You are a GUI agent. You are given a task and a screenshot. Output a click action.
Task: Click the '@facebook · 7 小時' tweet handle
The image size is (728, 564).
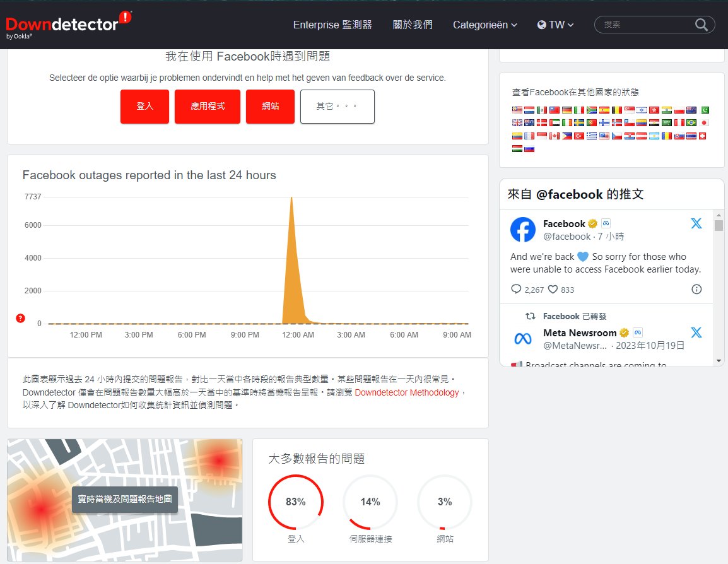584,237
